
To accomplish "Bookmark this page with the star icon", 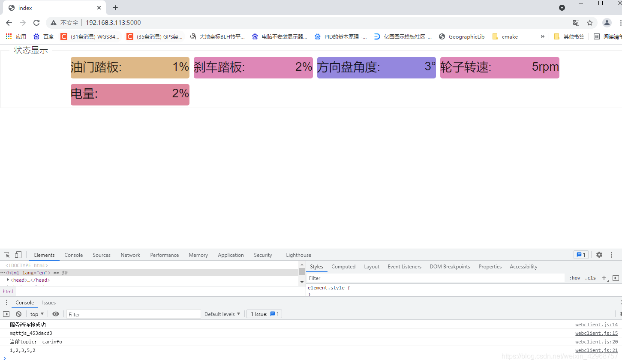I will [x=590, y=23].
